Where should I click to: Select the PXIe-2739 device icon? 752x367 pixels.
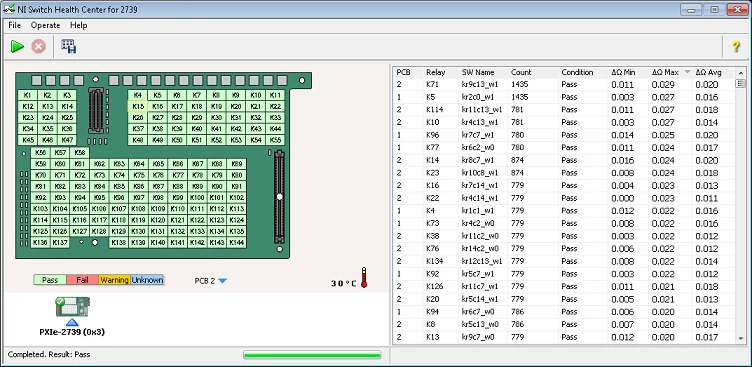coord(73,307)
